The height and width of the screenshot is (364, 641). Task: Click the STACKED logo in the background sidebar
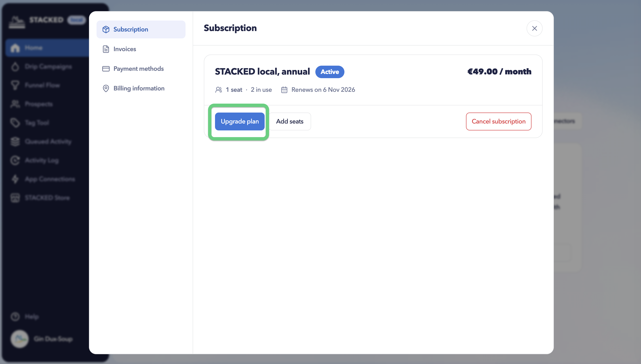(17, 22)
